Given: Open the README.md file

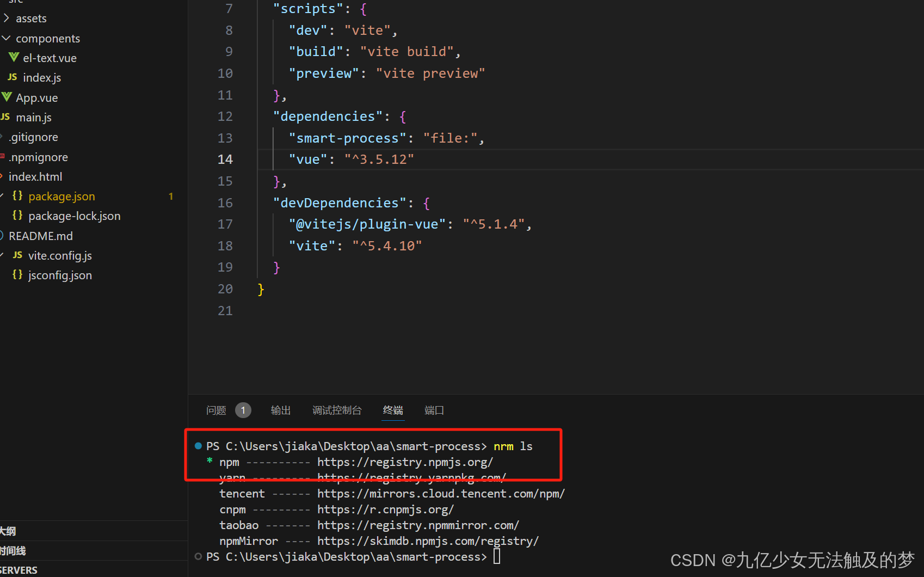Looking at the screenshot, I should pos(41,236).
